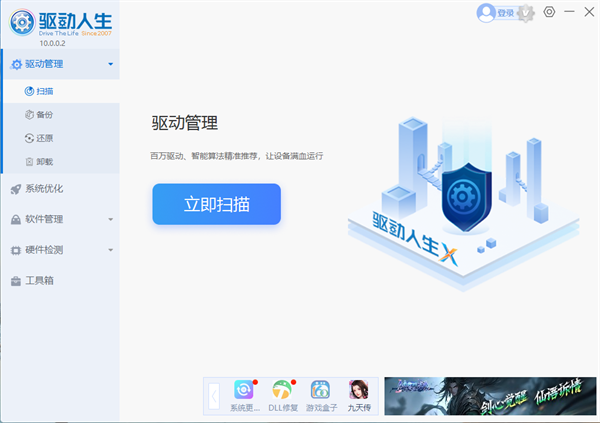Click the 硬件检测 chip icon
Screen dimensions: 600x423
click(x=16, y=250)
